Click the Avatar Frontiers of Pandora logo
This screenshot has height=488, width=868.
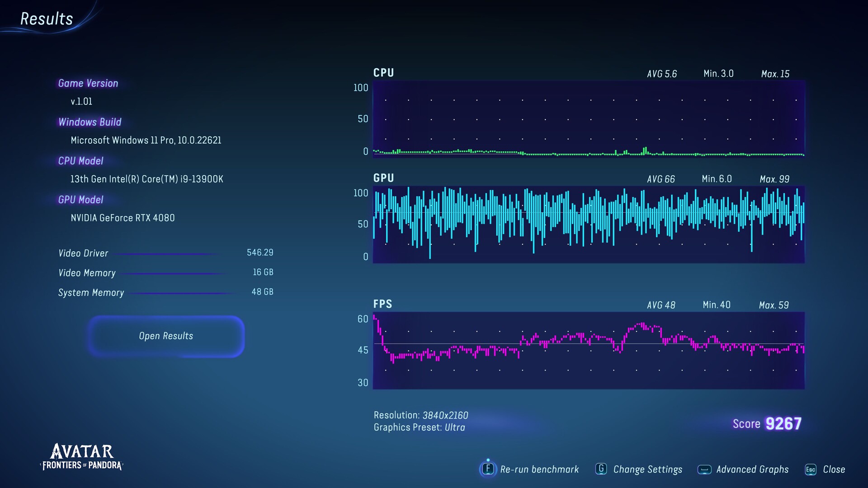point(82,457)
